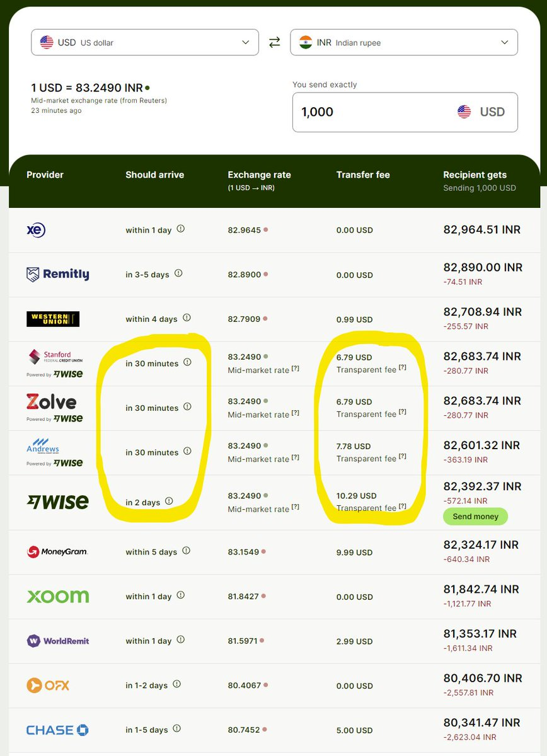Click the Andrews fee 7.78 USD
This screenshot has width=547, height=756.
pyautogui.click(x=354, y=446)
